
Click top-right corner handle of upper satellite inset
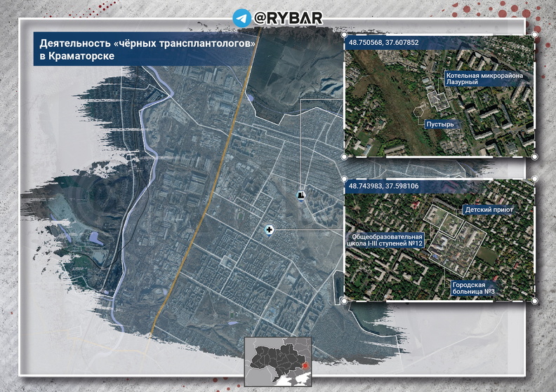click(535, 34)
